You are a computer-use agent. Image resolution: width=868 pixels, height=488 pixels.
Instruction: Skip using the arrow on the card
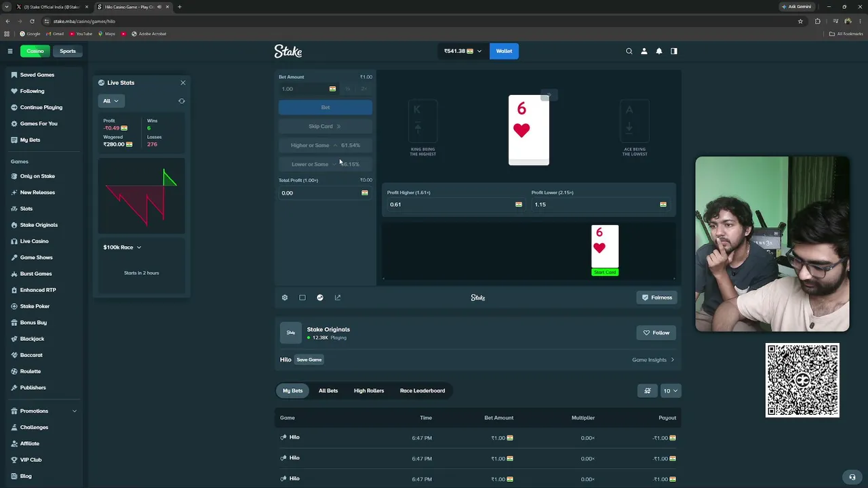(549, 95)
